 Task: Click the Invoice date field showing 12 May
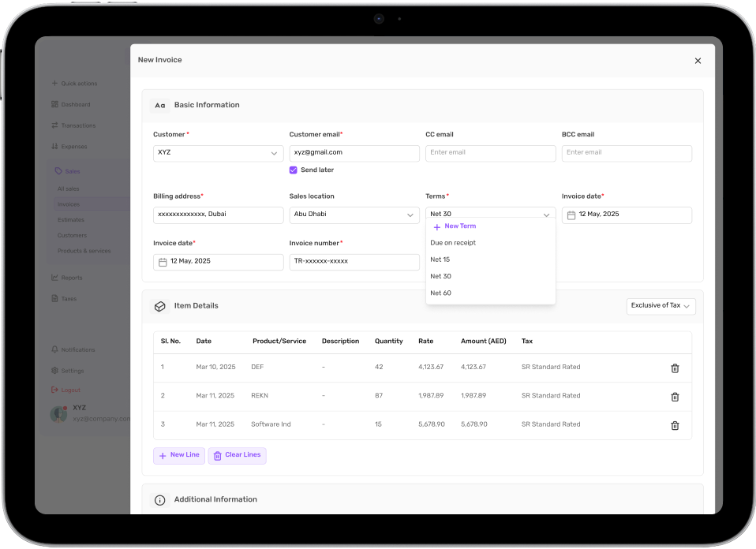pyautogui.click(x=627, y=215)
